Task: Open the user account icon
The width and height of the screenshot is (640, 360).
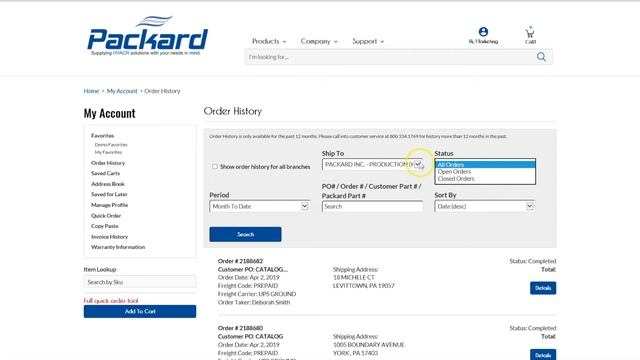Action: pos(483,32)
